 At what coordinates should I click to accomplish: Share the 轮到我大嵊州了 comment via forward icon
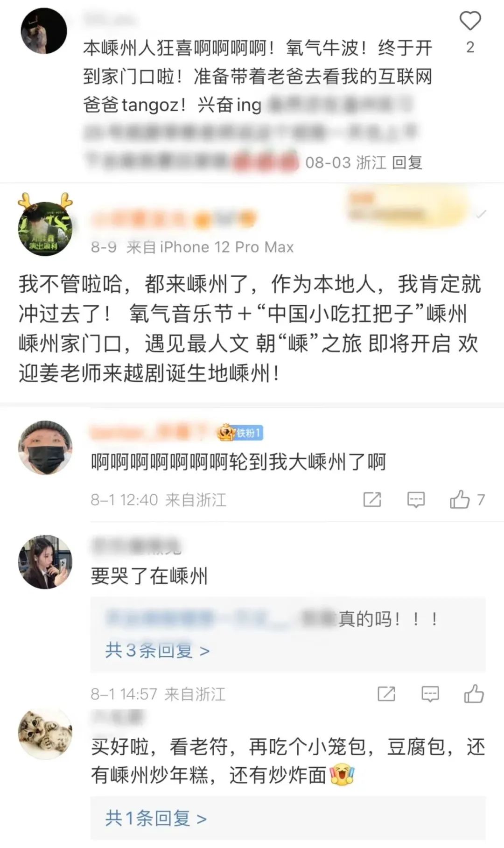372,500
